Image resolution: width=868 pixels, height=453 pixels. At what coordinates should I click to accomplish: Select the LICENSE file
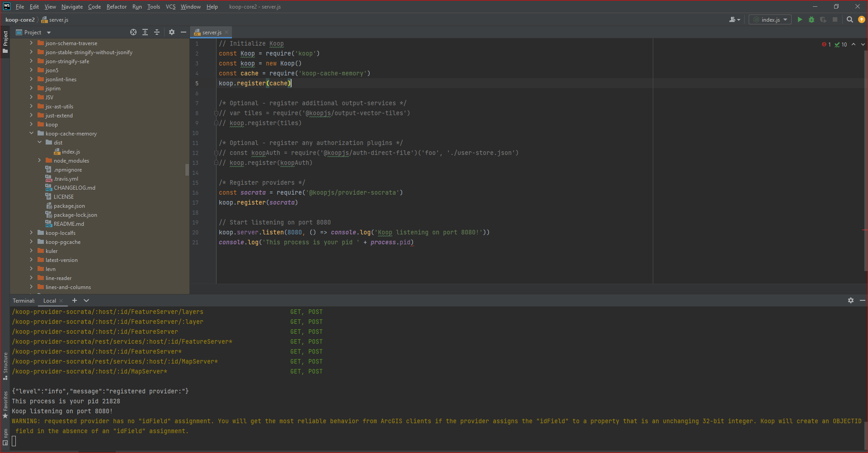(x=60, y=197)
